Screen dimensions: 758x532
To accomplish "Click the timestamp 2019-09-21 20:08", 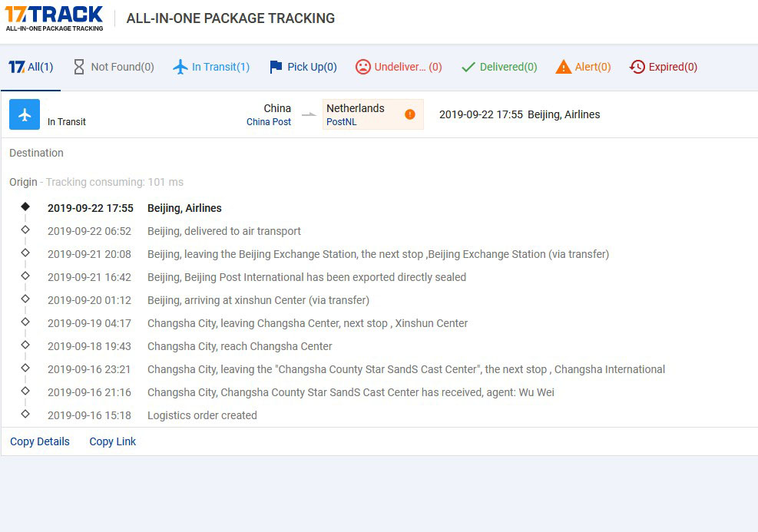I will click(x=89, y=254).
